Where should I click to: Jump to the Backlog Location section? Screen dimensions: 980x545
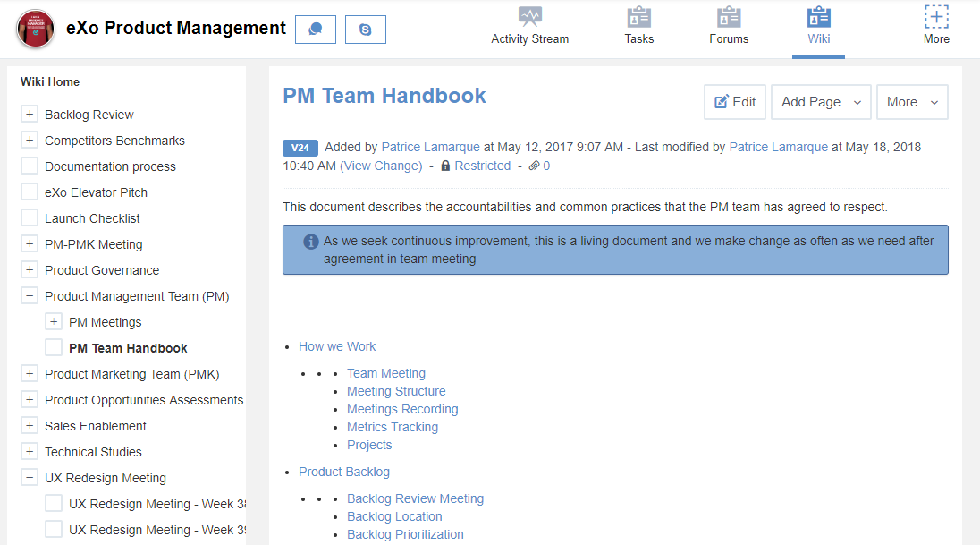click(394, 517)
